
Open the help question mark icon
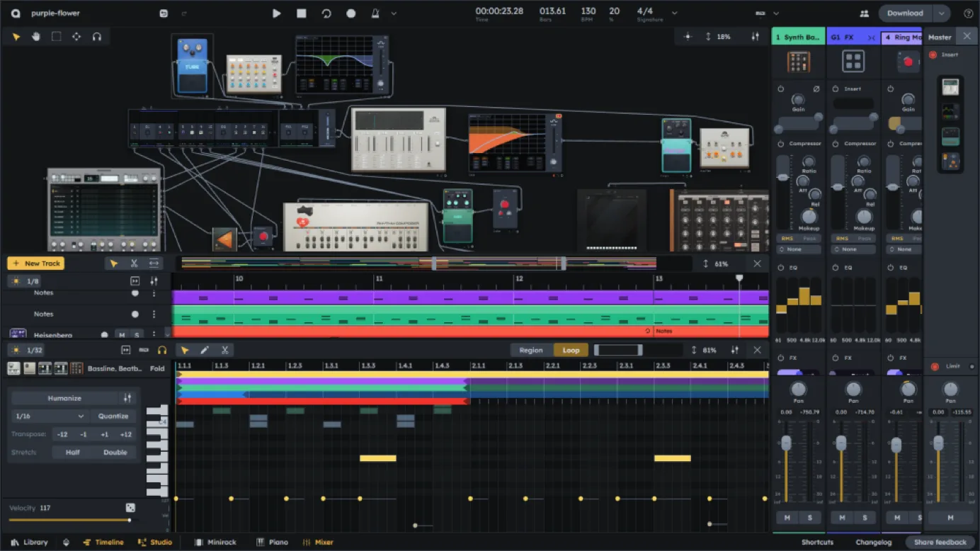point(968,13)
